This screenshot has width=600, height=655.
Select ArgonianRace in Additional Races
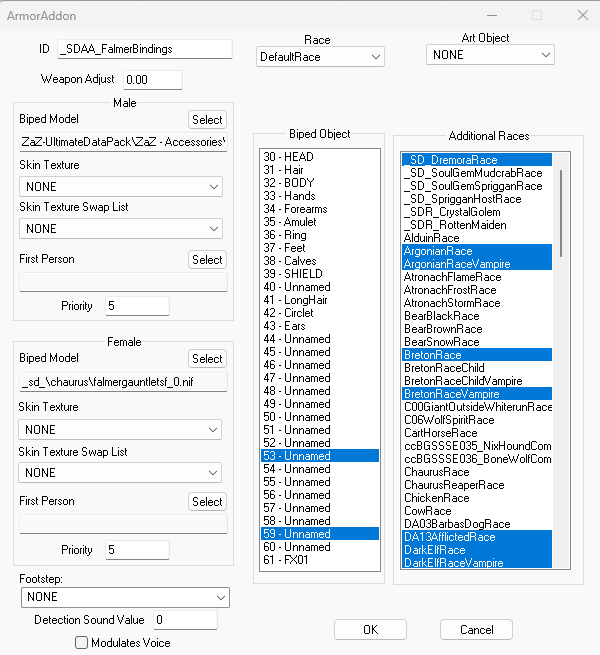coord(477,251)
